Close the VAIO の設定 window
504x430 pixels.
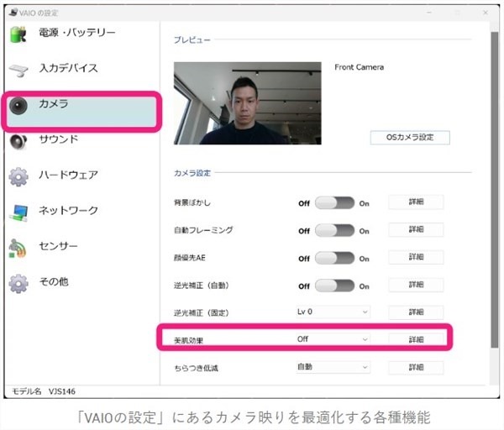(486, 13)
